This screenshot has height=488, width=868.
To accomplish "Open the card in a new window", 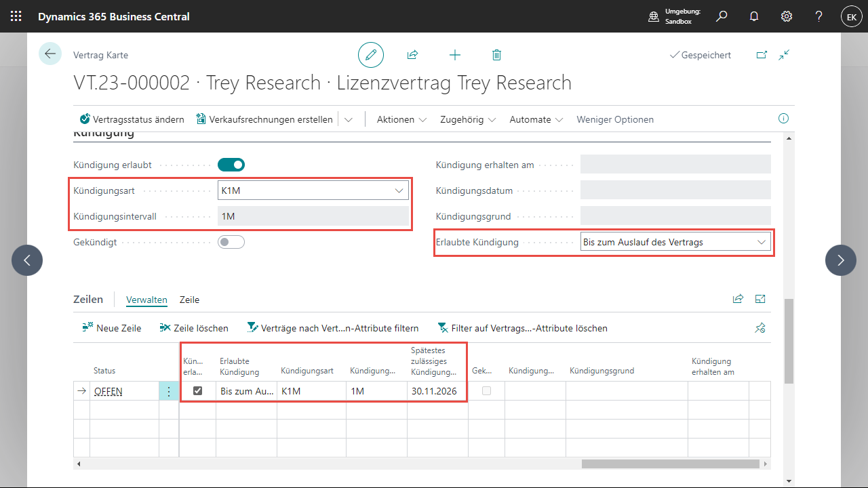I will point(762,55).
